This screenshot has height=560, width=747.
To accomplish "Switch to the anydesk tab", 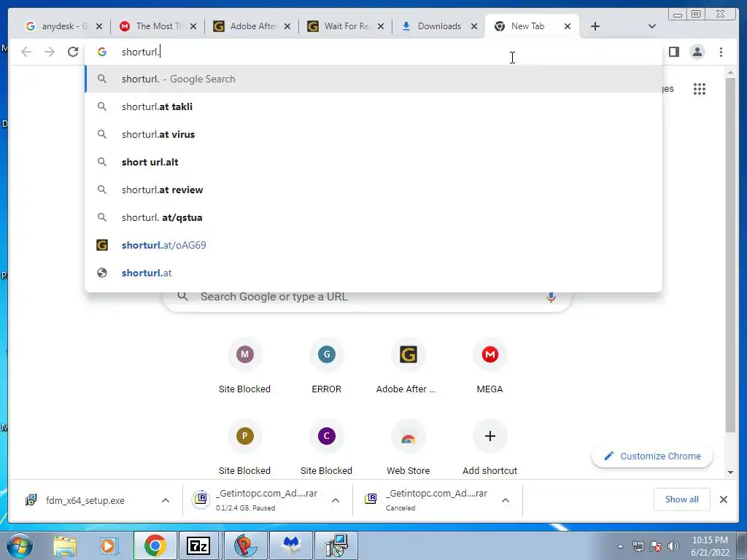I will (64, 26).
